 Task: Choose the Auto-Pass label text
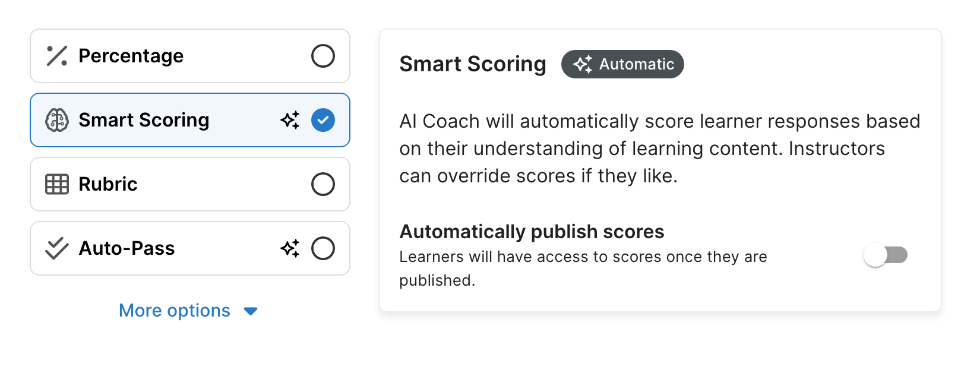[127, 248]
